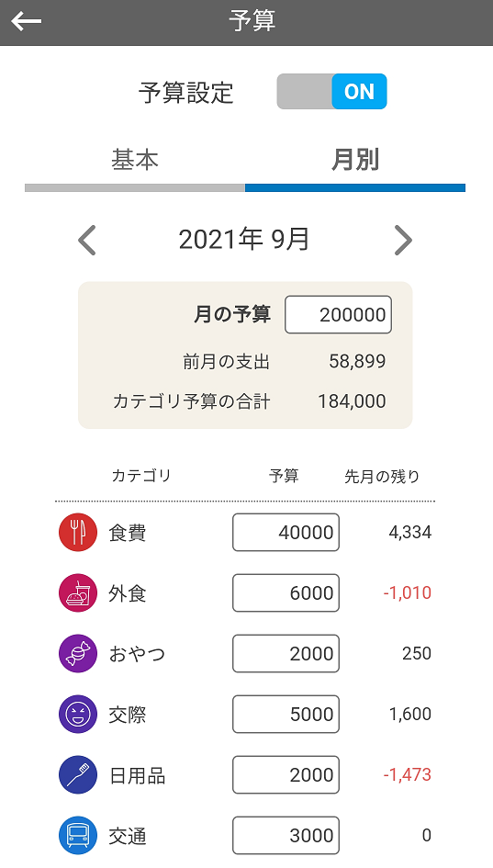493x868 pixels.
Task: Toggle the 予算設定 ON switch
Action: (x=331, y=91)
